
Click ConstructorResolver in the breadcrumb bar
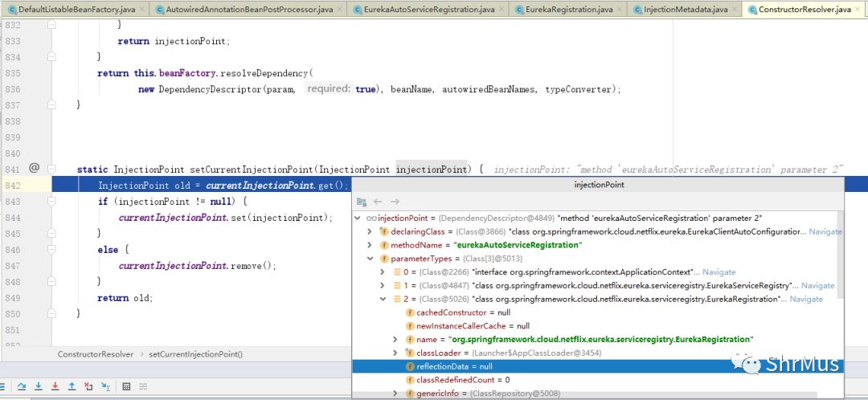[x=95, y=354]
